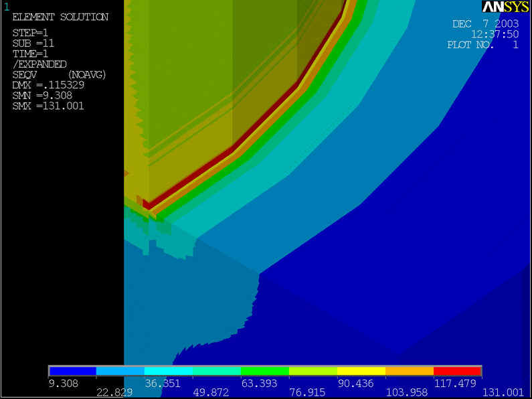Click the "SMN =9.308" value
The height and width of the screenshot is (399, 532).
pos(42,96)
